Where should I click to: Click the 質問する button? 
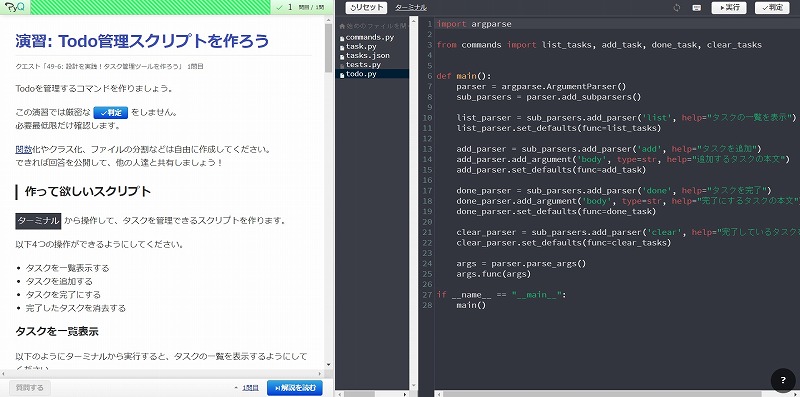coord(30,388)
